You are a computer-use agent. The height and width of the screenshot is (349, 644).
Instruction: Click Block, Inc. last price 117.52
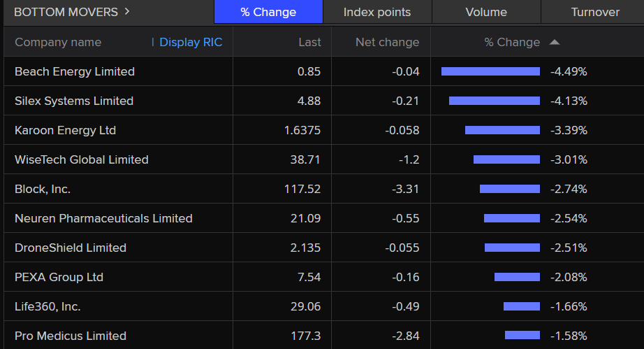(302, 189)
